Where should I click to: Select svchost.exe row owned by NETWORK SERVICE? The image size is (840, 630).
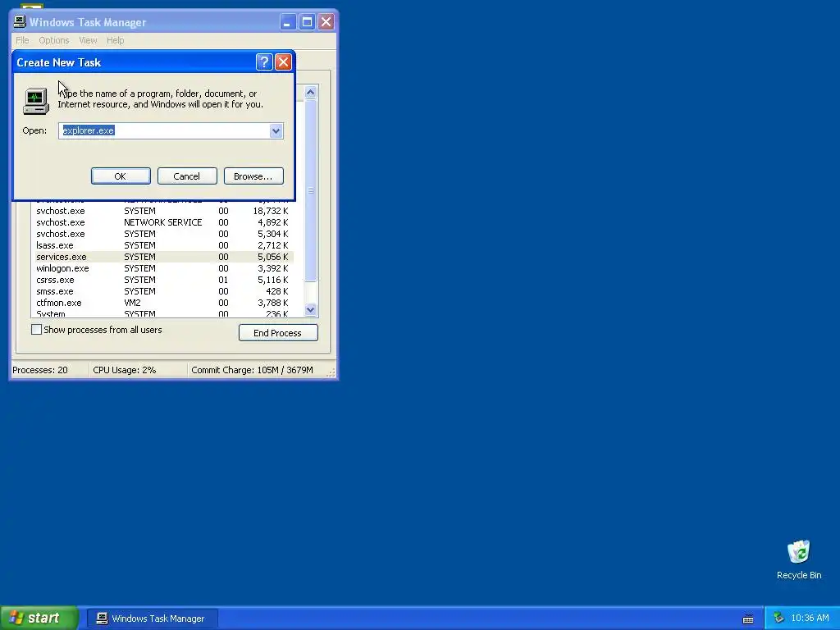(162, 222)
